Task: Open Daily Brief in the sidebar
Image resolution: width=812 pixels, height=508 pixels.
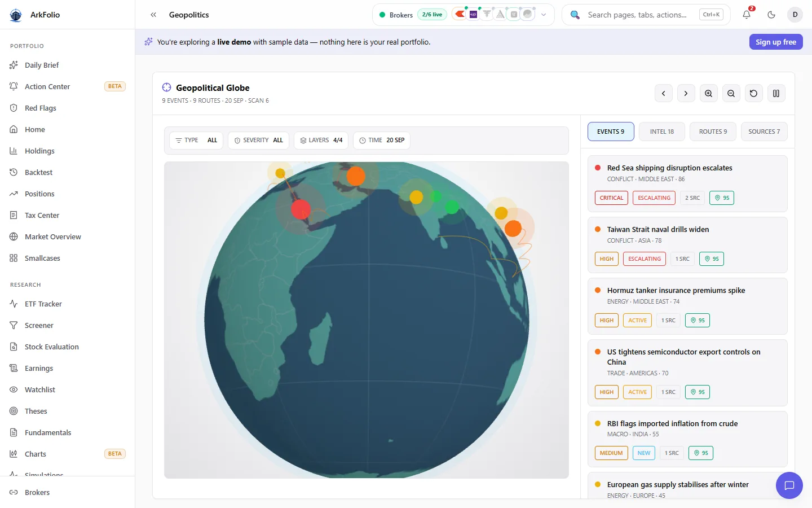Action: (x=68, y=65)
